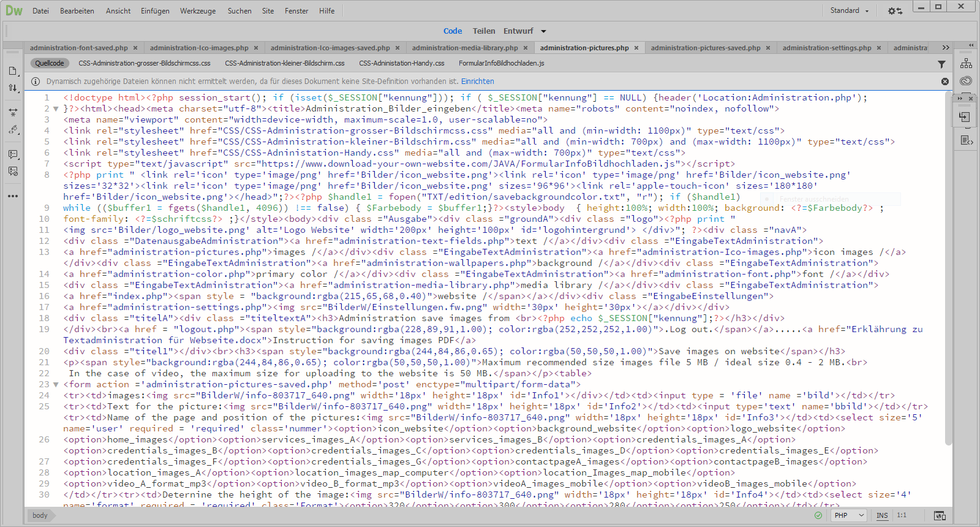Select Quellcode source code button
This screenshot has width=980, height=527.
pyautogui.click(x=50, y=63)
